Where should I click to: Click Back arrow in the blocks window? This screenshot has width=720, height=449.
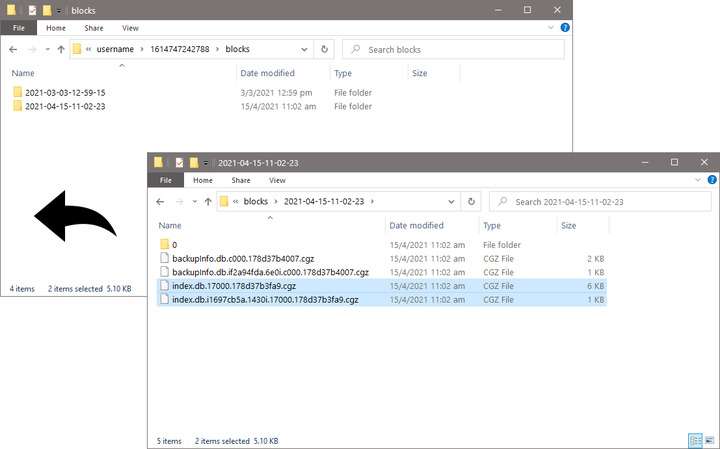pyautogui.click(x=13, y=49)
